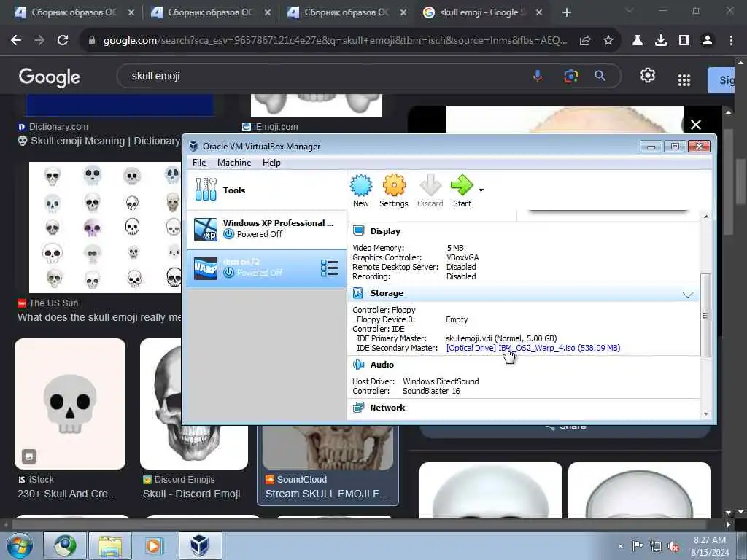Open a new Chrome tab
This screenshot has height=560, width=747.
[x=566, y=12]
